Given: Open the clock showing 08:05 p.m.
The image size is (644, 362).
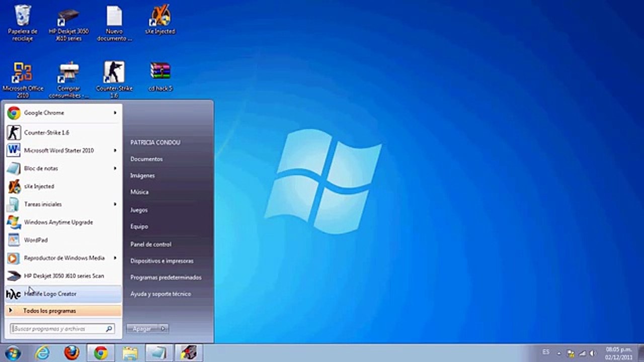Looking at the screenshot, I should (618, 353).
